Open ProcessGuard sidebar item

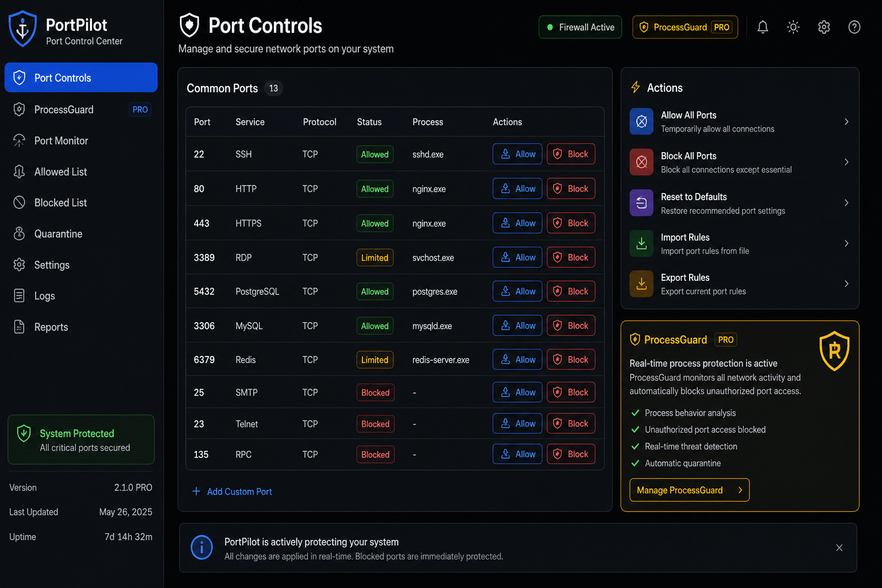tap(81, 109)
